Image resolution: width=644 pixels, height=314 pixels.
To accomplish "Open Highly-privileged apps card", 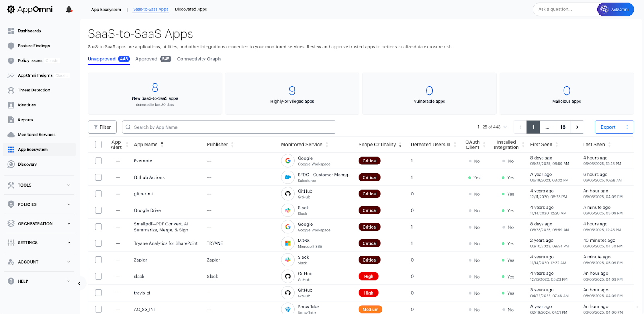I will [x=292, y=94].
